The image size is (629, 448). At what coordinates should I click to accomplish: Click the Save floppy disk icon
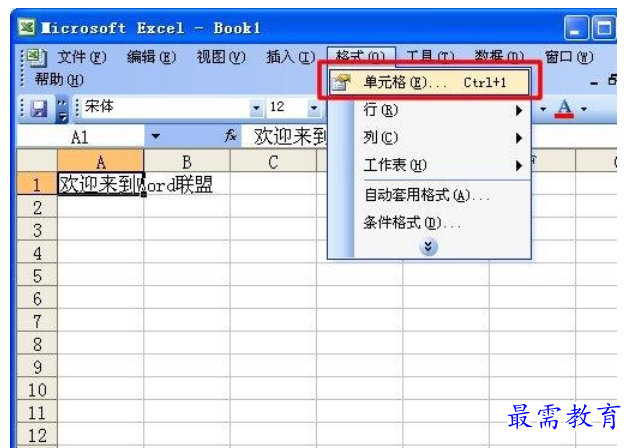coord(39,108)
